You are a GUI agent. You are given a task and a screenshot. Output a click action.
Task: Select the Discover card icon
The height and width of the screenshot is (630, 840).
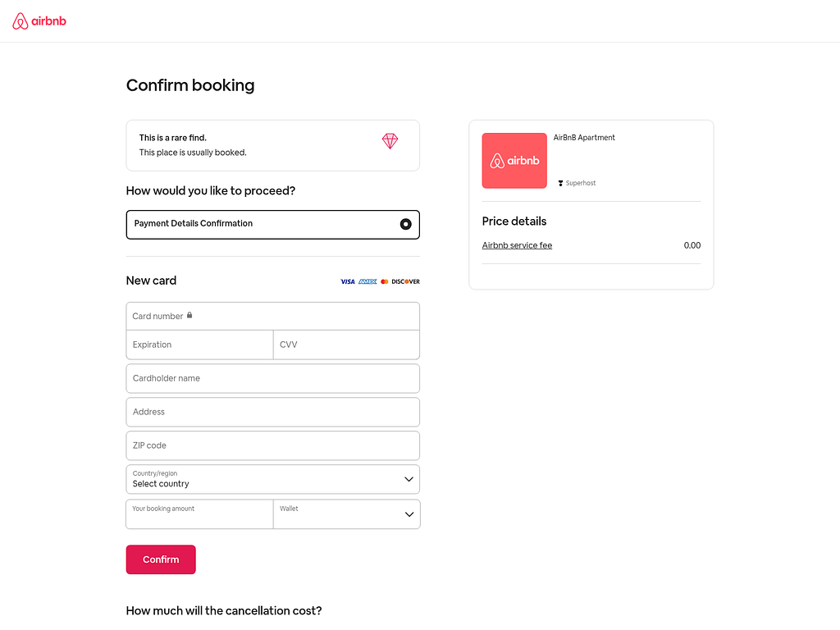coord(404,281)
